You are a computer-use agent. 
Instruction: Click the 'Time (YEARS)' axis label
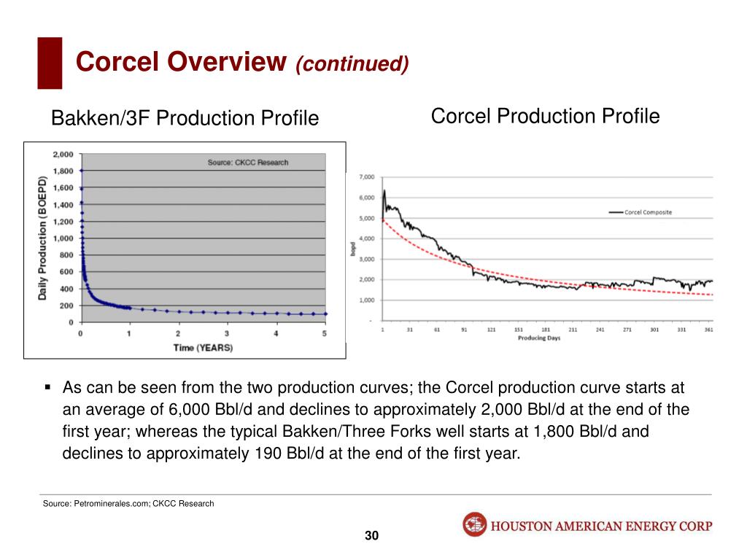tap(203, 348)
